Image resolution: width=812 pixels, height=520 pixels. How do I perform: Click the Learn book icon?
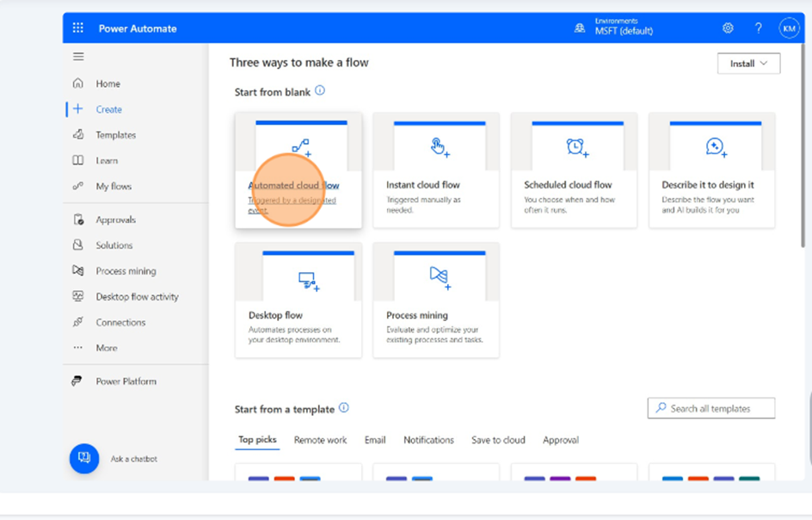(x=77, y=160)
